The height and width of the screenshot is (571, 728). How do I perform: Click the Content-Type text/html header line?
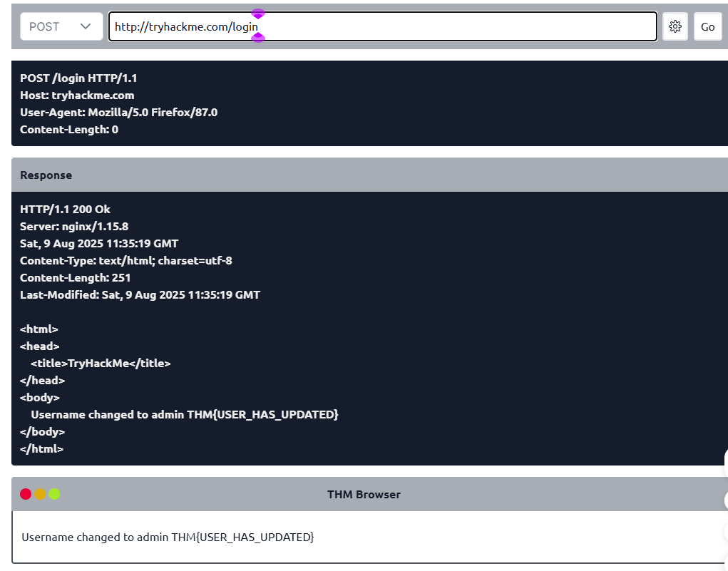click(125, 261)
